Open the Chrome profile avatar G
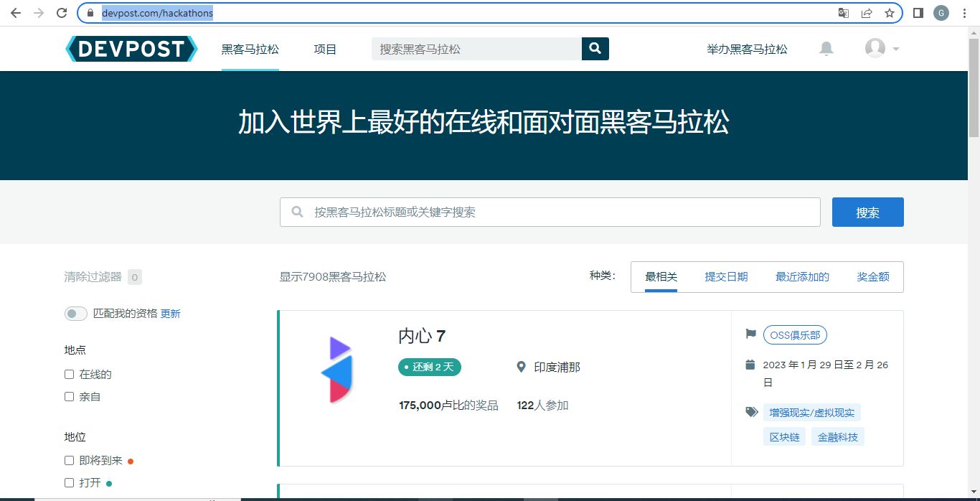Viewport: 980px width, 501px height. [x=941, y=13]
